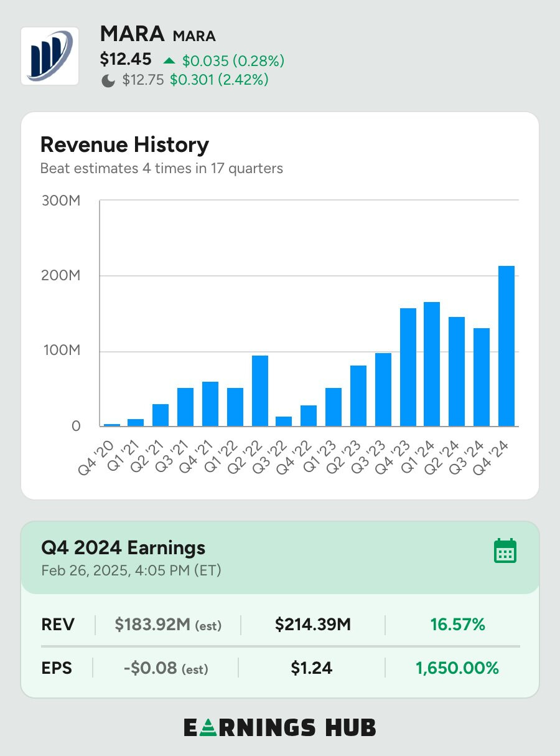
Task: Click the Earnings Hub logo
Action: click(x=279, y=727)
